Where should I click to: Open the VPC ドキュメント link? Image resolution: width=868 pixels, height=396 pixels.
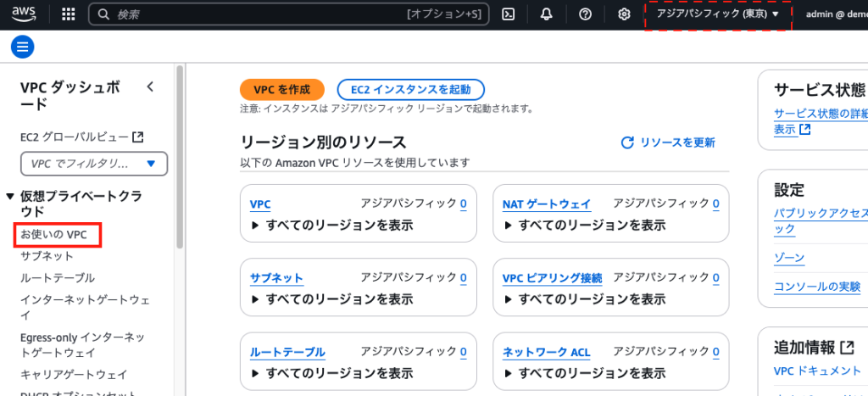tap(817, 371)
